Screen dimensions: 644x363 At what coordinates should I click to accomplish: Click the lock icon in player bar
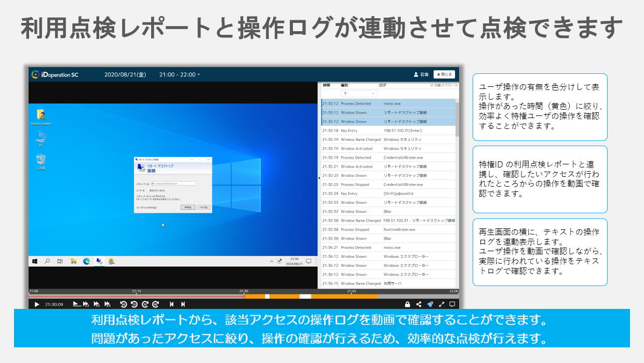tap(408, 304)
